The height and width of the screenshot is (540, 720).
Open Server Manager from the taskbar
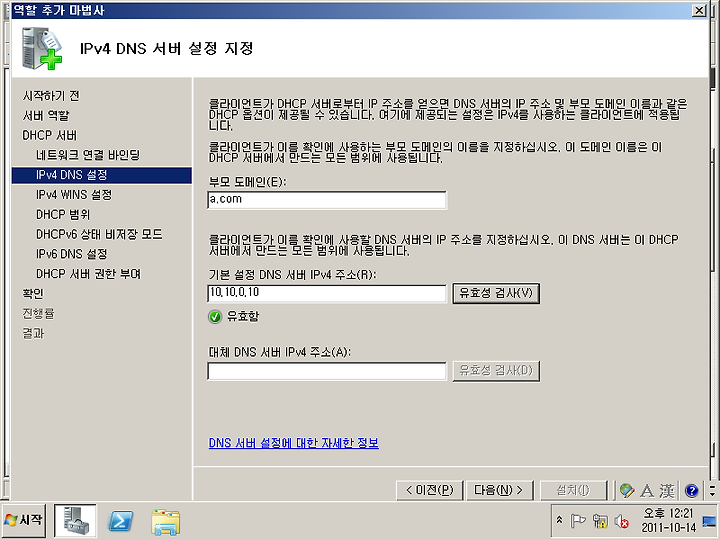[75, 521]
